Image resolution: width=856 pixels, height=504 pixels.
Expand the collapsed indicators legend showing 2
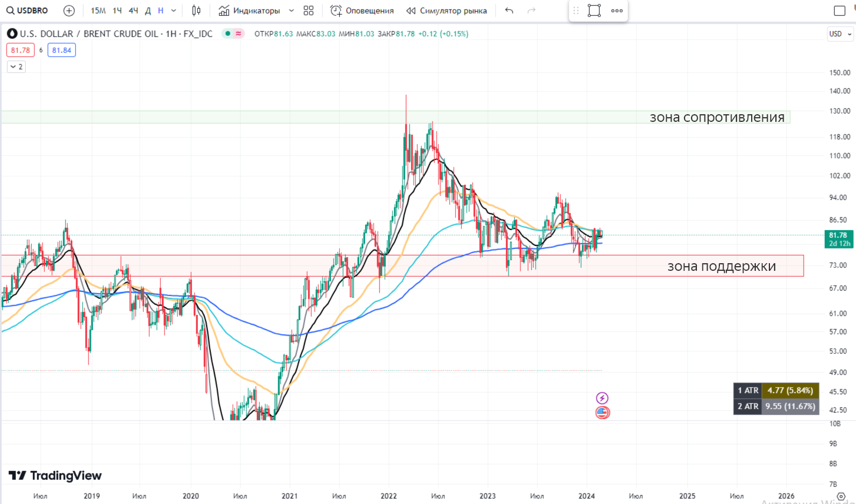[16, 67]
